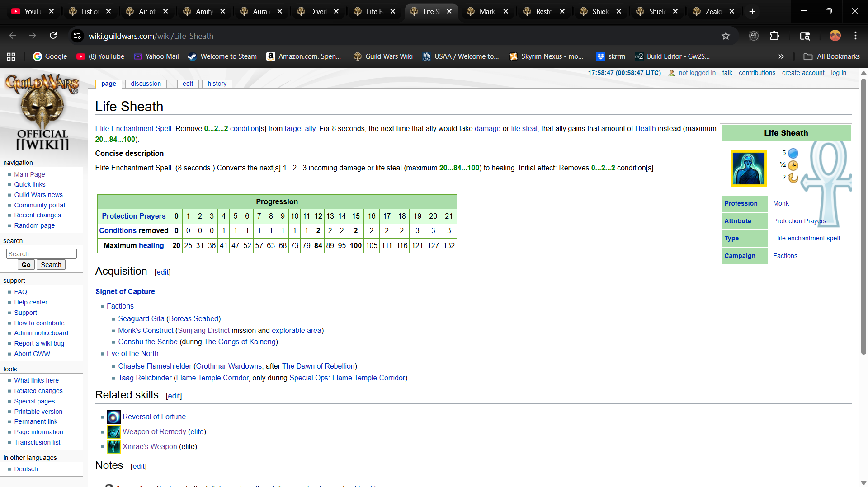Edit the Acquisition section
Image resolution: width=868 pixels, height=487 pixels.
pos(162,272)
